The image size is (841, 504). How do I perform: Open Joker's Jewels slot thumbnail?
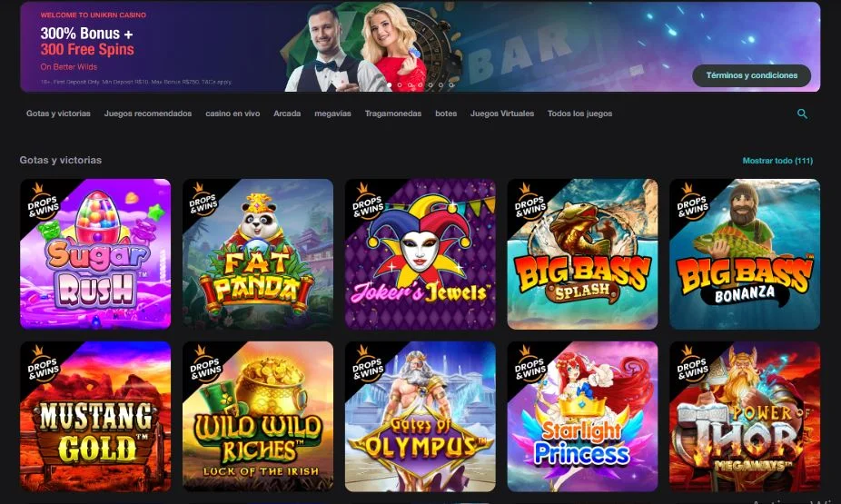tap(420, 254)
